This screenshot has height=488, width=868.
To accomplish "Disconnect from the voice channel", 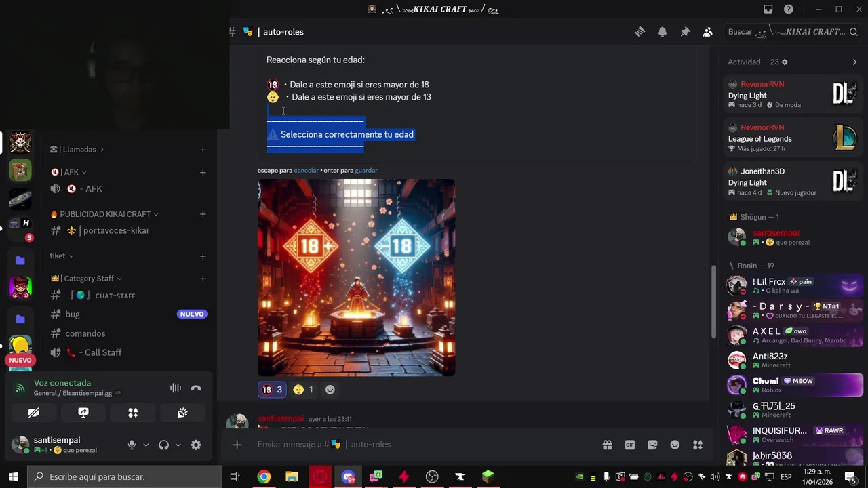I will tap(196, 388).
